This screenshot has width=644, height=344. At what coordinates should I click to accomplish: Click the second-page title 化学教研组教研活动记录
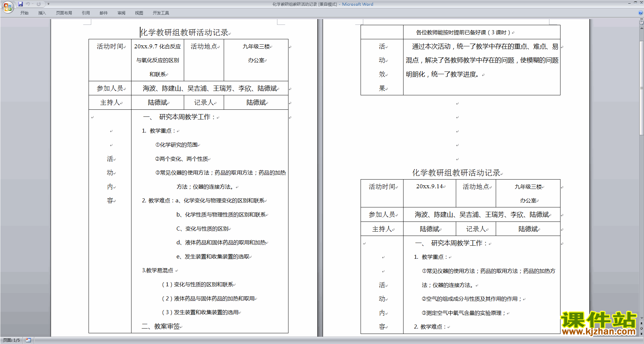coord(457,173)
